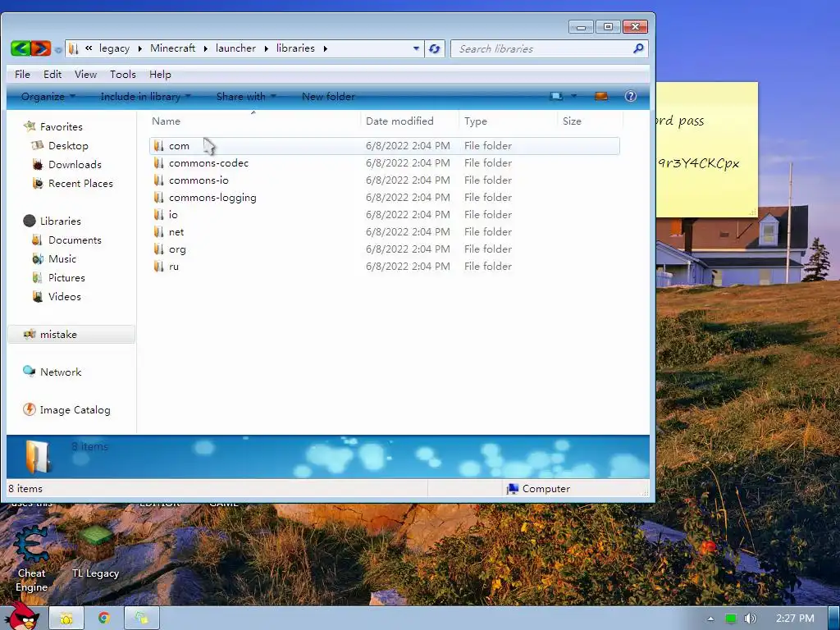Screen dimensions: 840x630
Task: Open the Edit menu
Action: pyautogui.click(x=52, y=75)
